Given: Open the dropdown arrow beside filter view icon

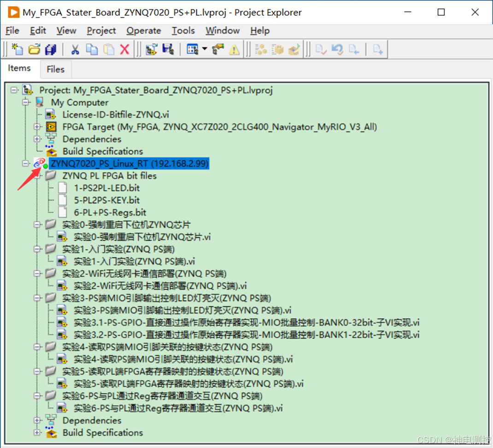Looking at the screenshot, I should coord(205,49).
